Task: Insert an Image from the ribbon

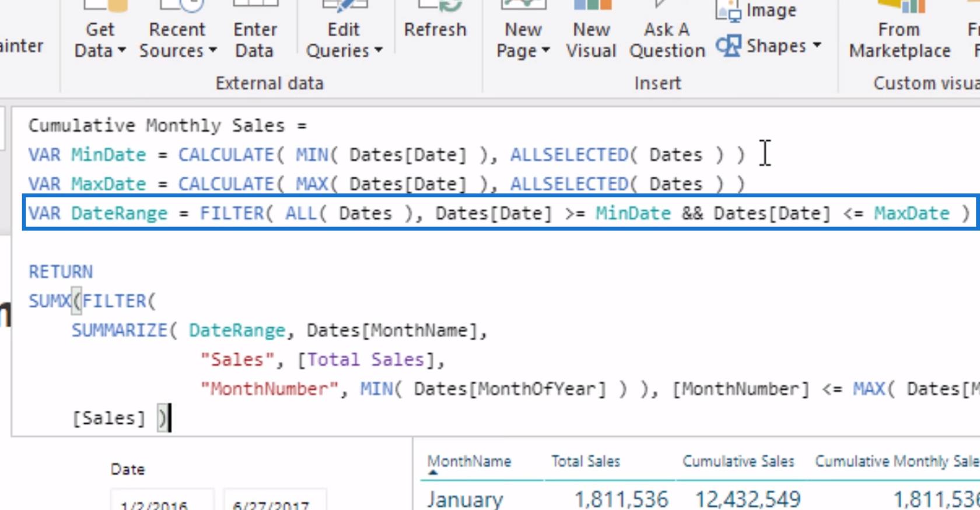Action: point(756,11)
